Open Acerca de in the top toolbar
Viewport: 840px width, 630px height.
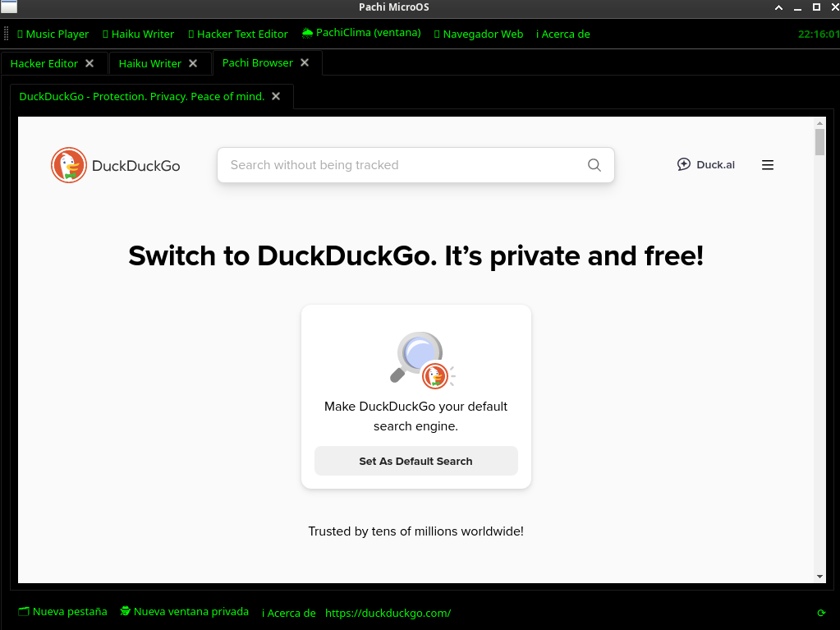(x=563, y=34)
